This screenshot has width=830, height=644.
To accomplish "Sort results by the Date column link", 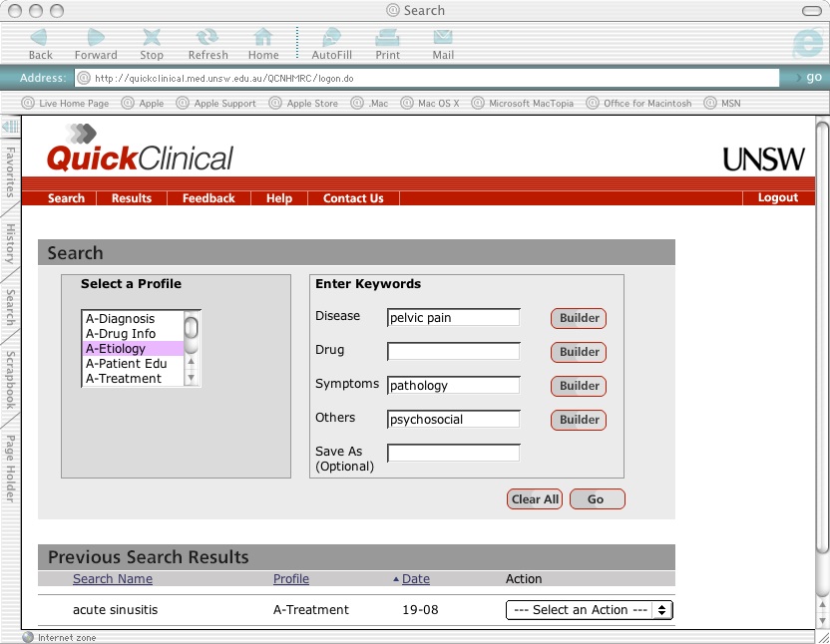I will (416, 579).
